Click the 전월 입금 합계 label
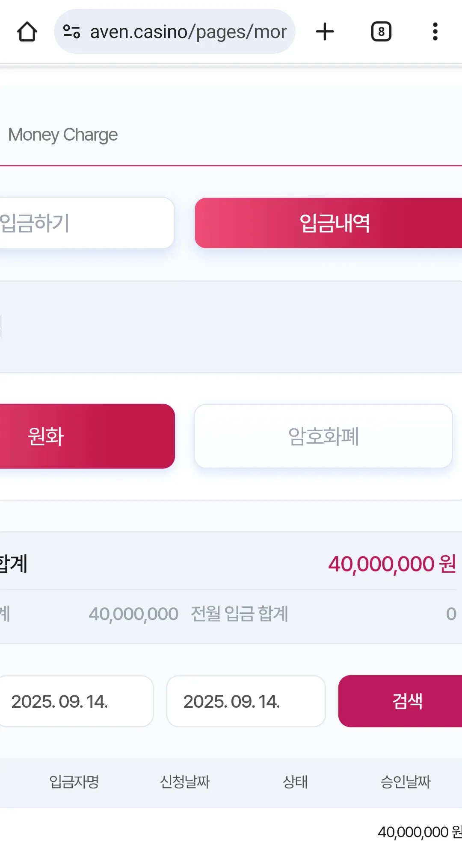The height and width of the screenshot is (868, 462). click(240, 614)
